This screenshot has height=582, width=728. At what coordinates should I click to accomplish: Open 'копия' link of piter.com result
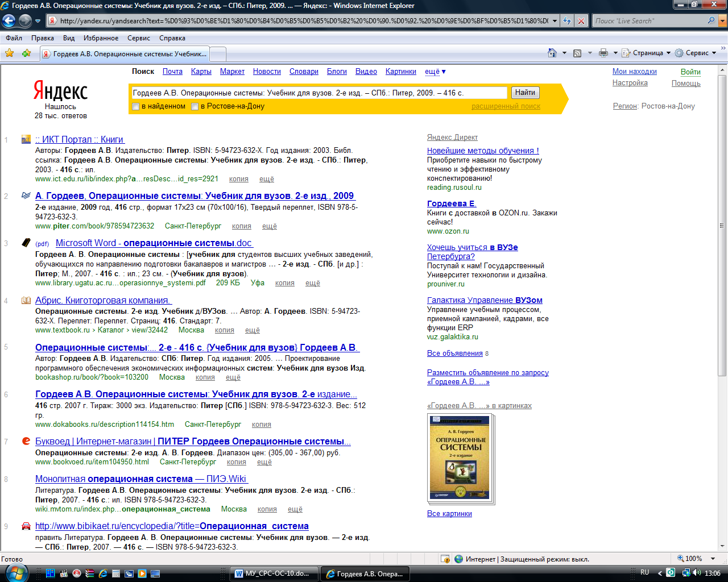[x=241, y=226]
